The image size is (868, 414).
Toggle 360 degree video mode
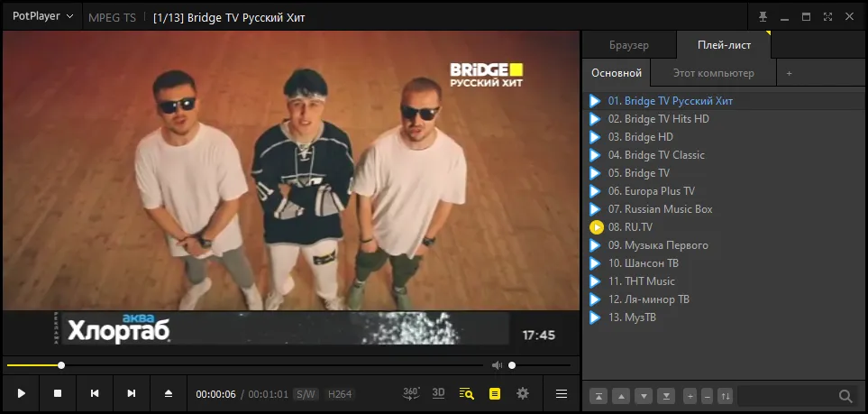[x=411, y=393]
